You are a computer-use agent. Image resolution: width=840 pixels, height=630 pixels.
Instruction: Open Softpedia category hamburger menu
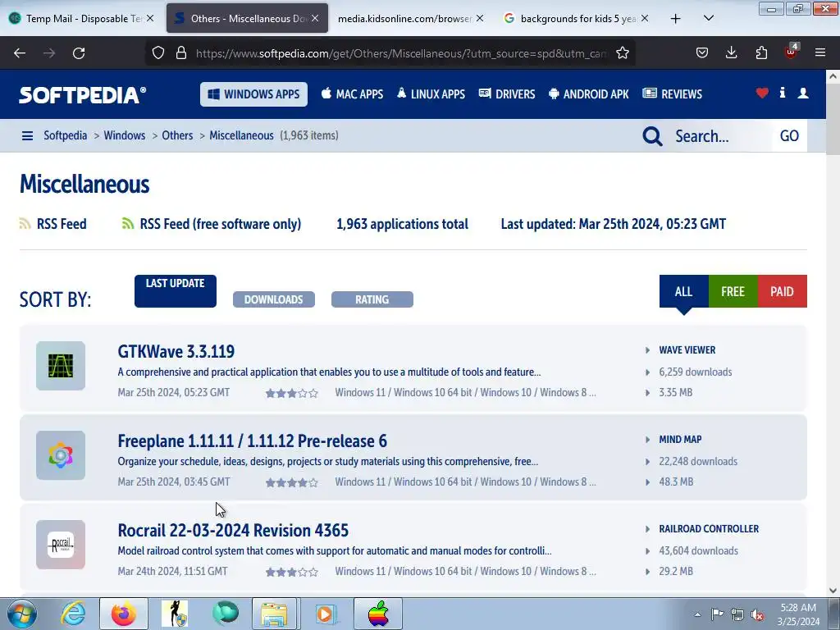point(27,136)
